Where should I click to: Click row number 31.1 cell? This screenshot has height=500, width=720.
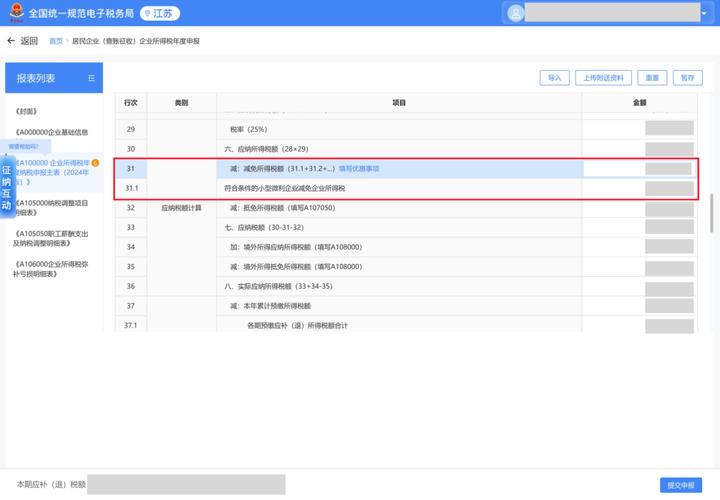[x=131, y=188]
